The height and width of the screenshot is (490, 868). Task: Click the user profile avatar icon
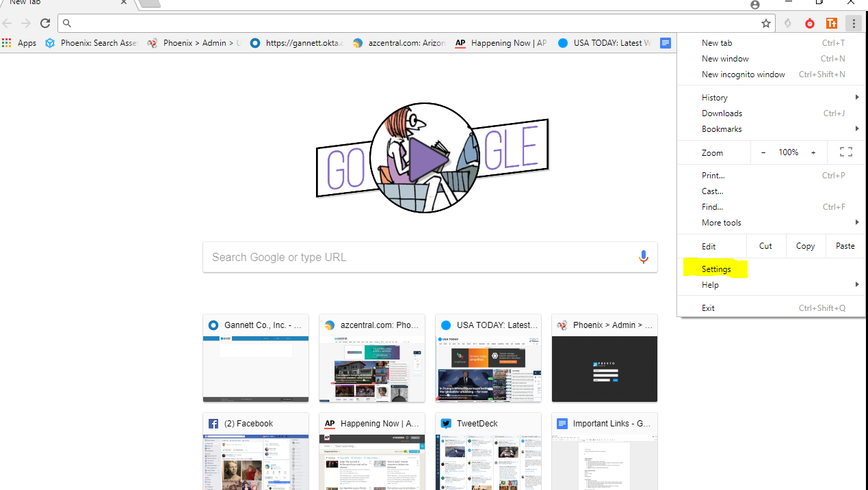(755, 4)
